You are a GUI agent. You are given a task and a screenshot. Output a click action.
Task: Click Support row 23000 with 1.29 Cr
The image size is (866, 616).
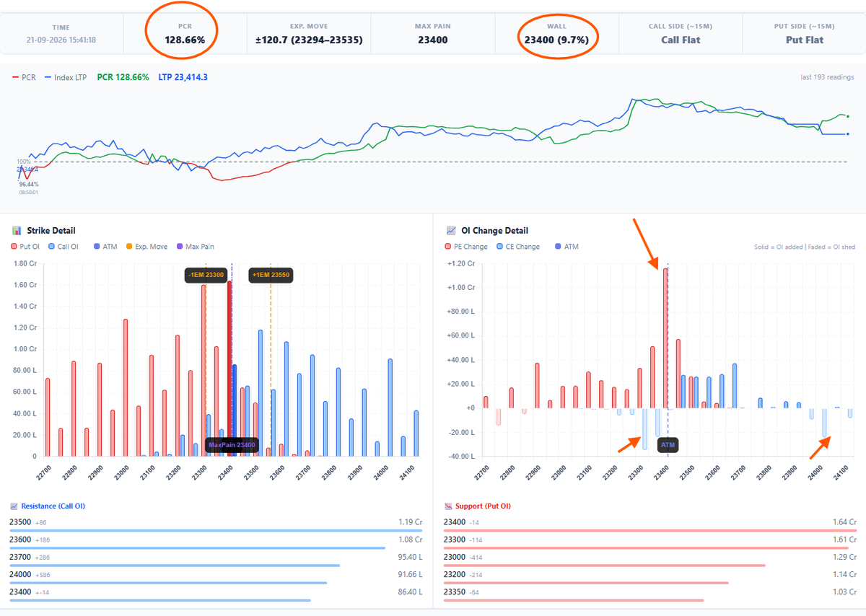point(650,560)
